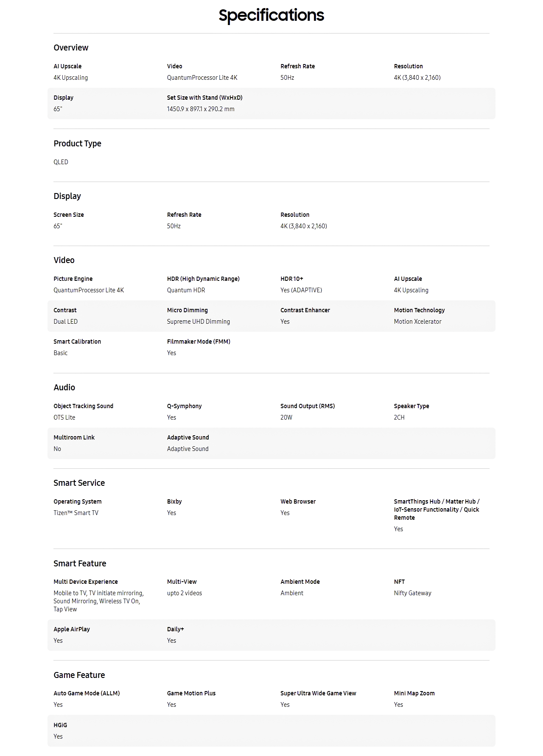Screen dimensions: 543x756
Task: Click the Set Size with Stand label
Action: coord(204,98)
